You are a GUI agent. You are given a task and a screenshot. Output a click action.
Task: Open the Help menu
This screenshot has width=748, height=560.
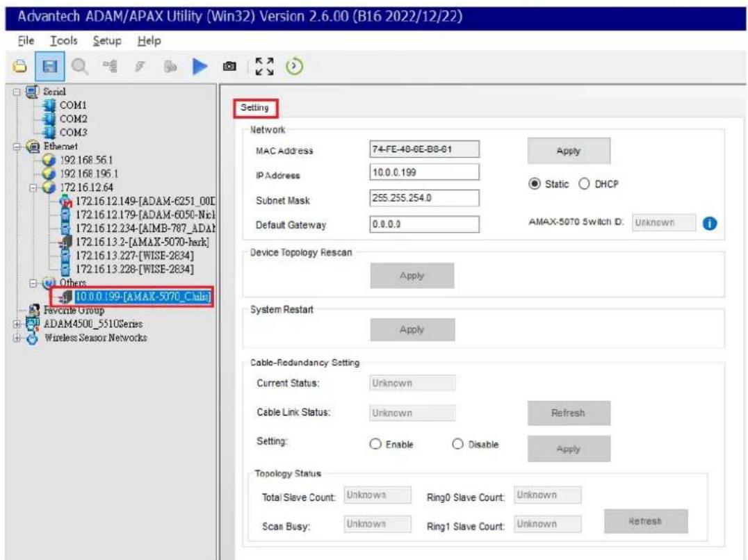coord(149,41)
